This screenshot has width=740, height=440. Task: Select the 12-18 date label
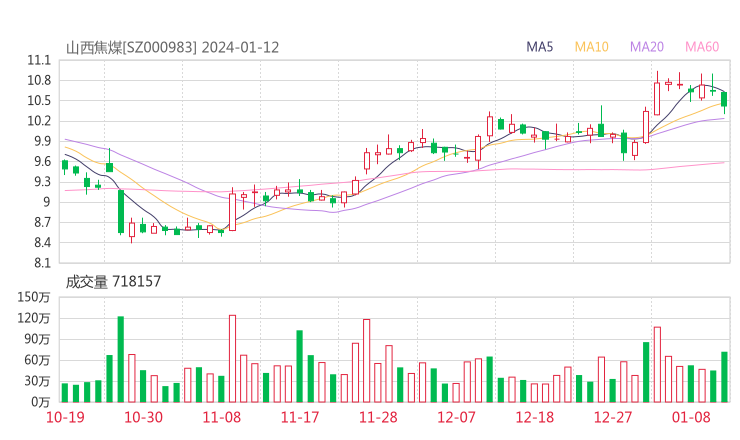(x=535, y=417)
